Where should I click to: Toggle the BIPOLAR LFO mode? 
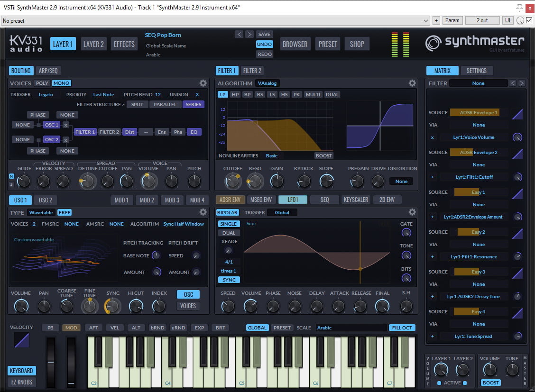coord(228,212)
